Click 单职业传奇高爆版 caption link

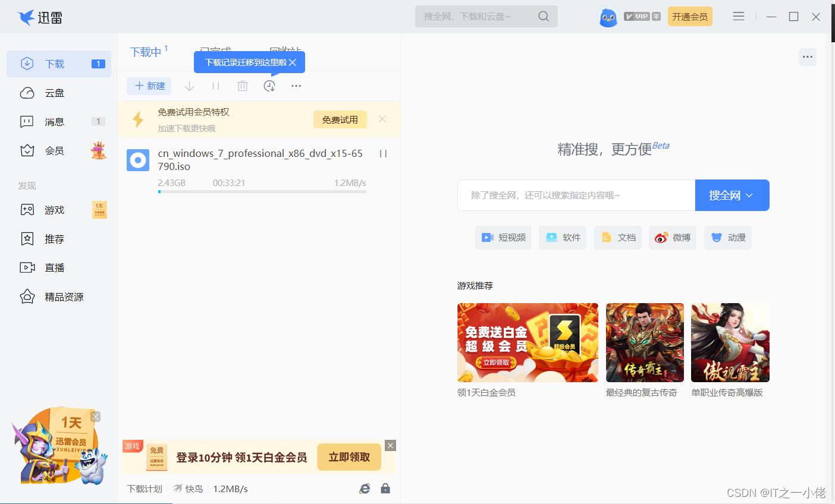pos(727,393)
